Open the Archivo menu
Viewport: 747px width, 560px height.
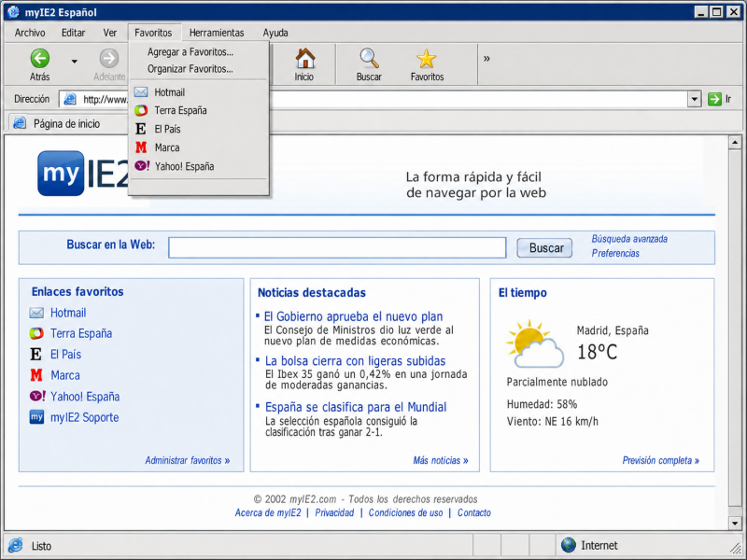30,33
